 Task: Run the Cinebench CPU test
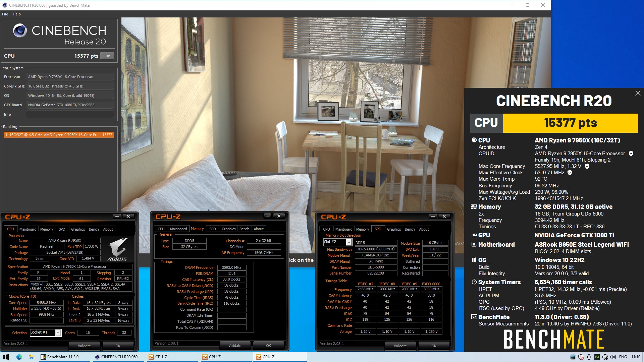click(x=107, y=56)
